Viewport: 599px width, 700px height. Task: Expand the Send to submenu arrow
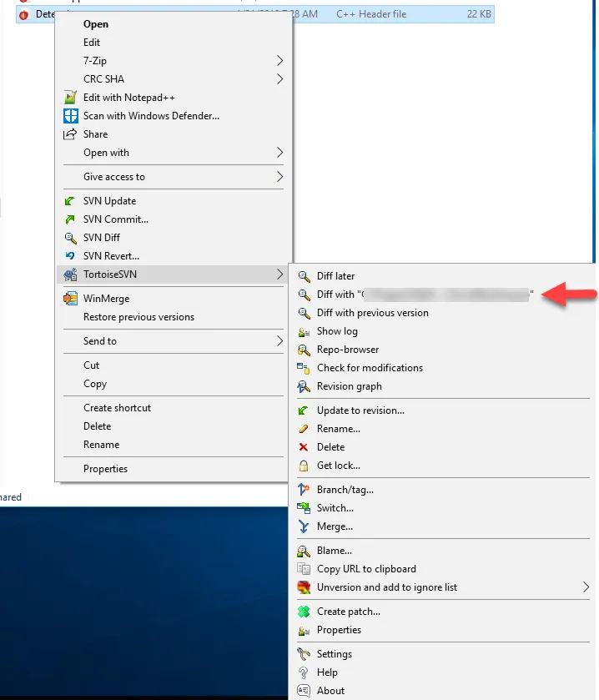tap(279, 340)
